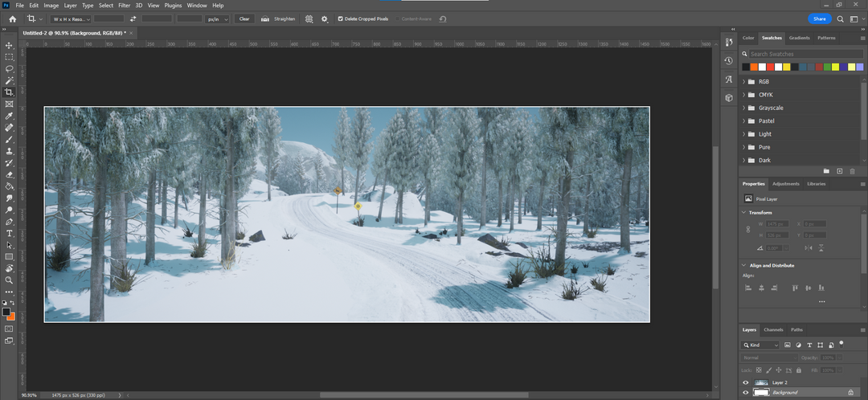Image resolution: width=868 pixels, height=400 pixels.
Task: Open crop settings gear menu
Action: tap(325, 18)
